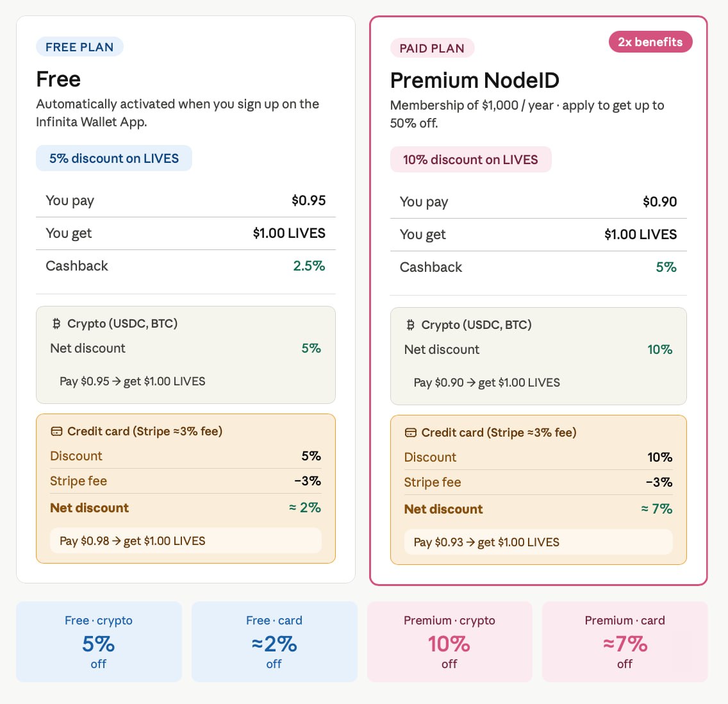Click the credit card icon in Free plan
This screenshot has width=728, height=704.
pyautogui.click(x=56, y=432)
